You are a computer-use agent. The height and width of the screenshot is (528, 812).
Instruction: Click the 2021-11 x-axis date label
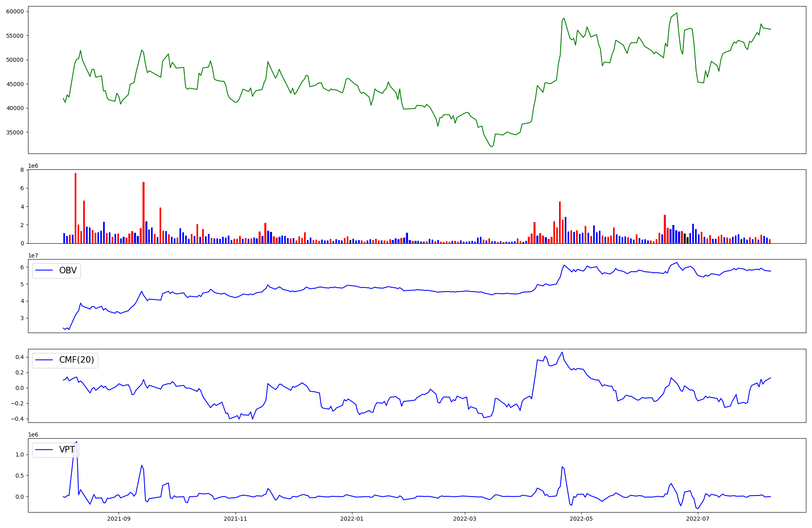235,519
